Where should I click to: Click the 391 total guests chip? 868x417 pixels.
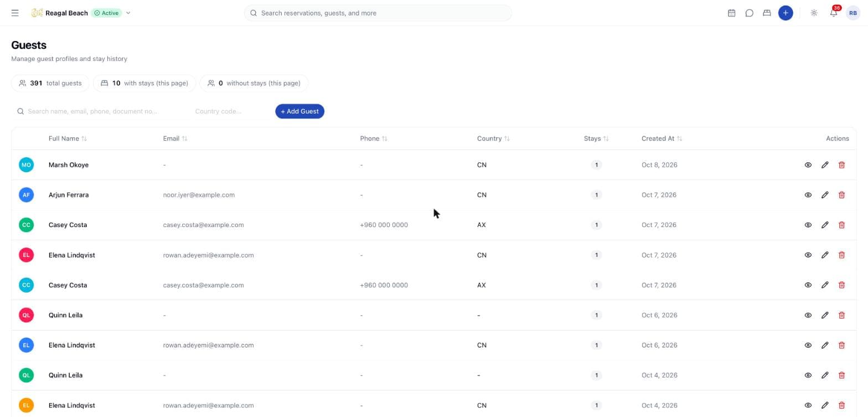[50, 83]
